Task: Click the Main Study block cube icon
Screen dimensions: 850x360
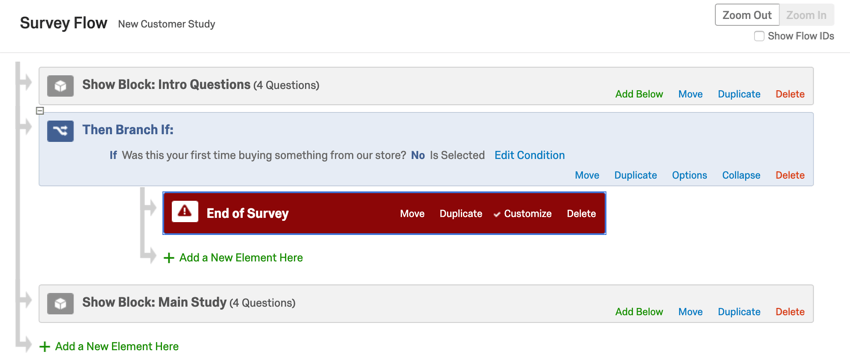Action: (60, 304)
